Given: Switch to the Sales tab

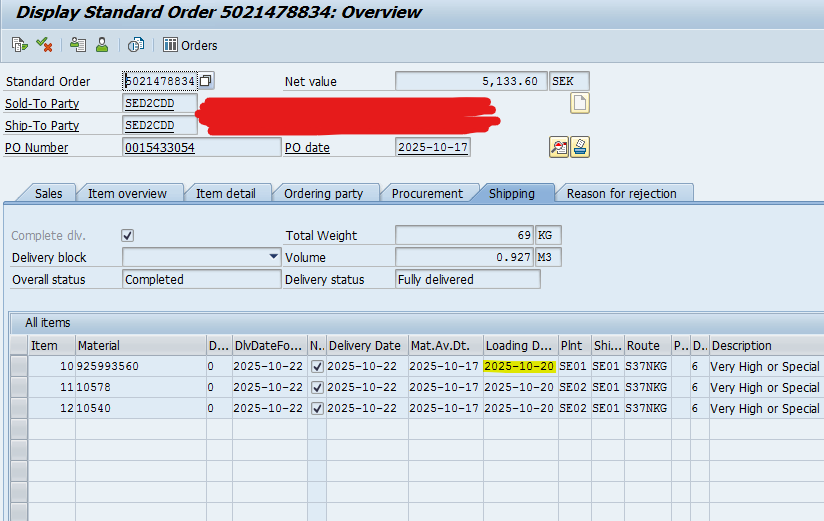Looking at the screenshot, I should click(x=48, y=193).
